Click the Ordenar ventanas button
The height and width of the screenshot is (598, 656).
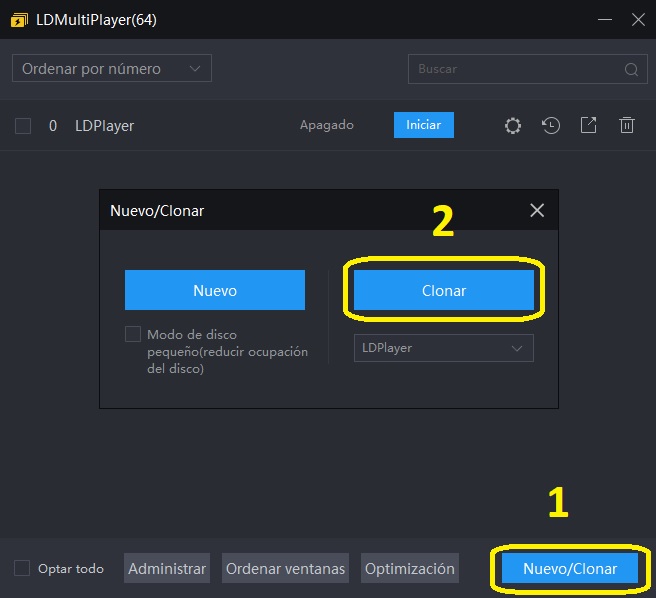(285, 568)
